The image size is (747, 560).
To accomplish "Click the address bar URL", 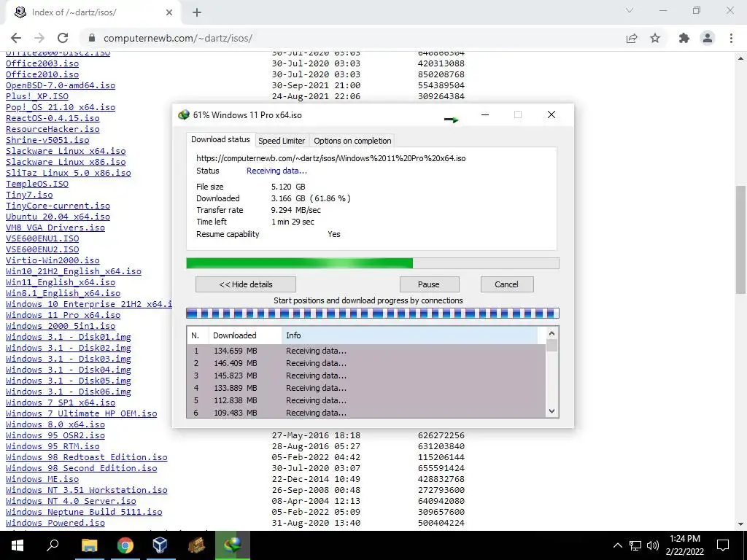I will coord(178,38).
